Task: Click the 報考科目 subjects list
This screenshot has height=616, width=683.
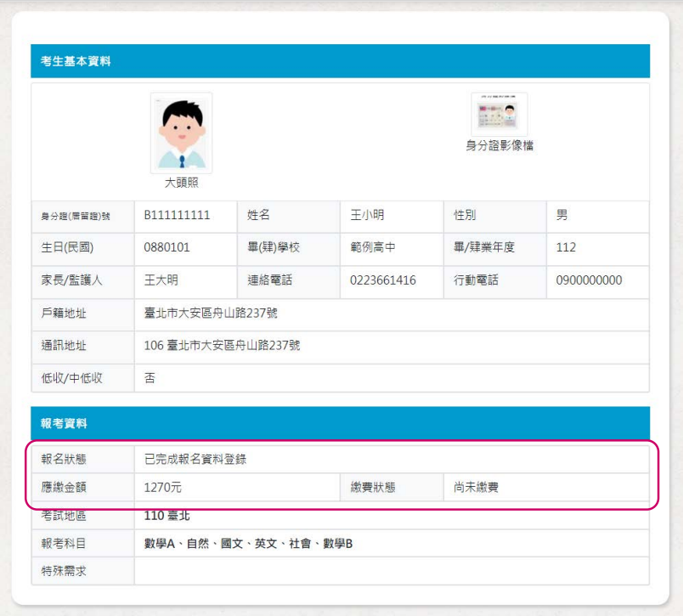Action: click(x=248, y=544)
